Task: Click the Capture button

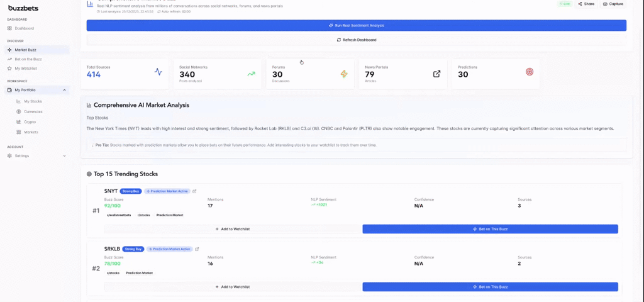Action: pos(613,4)
